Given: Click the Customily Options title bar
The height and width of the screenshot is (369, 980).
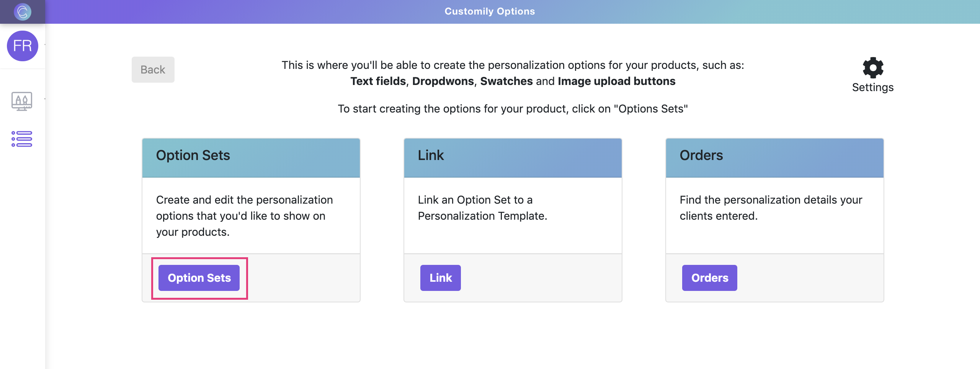Looking at the screenshot, I should 490,11.
